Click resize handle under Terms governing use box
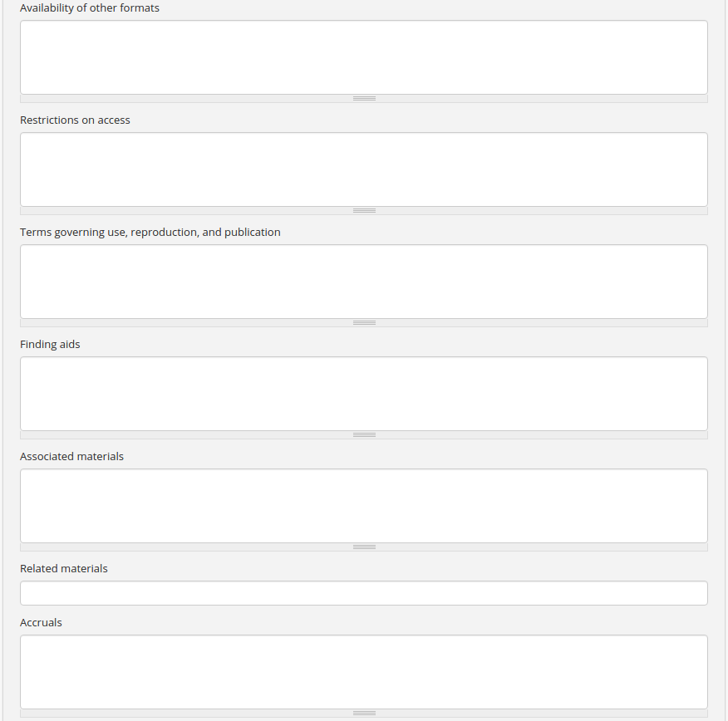Viewport: 728px width, 721px height. point(364,323)
